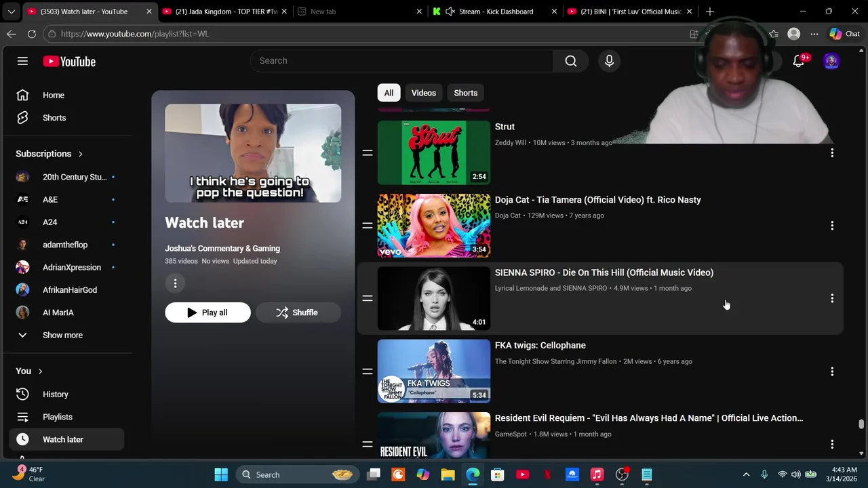The image size is (868, 488).
Task: Open options menu for Strut video
Action: (x=832, y=152)
